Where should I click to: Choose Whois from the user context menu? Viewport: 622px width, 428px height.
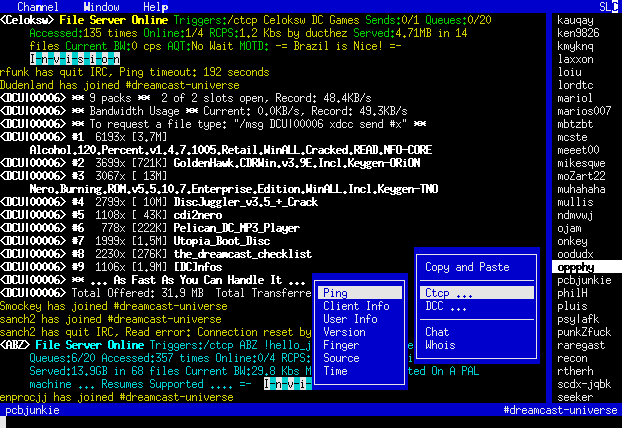click(440, 345)
